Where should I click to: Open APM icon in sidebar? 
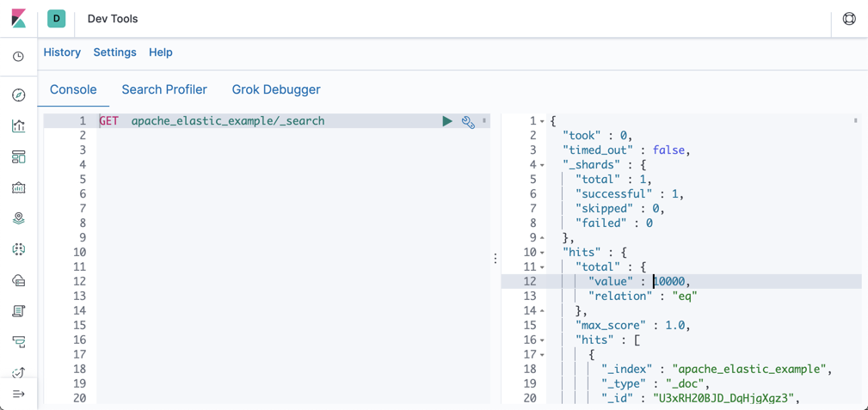pyautogui.click(x=18, y=341)
